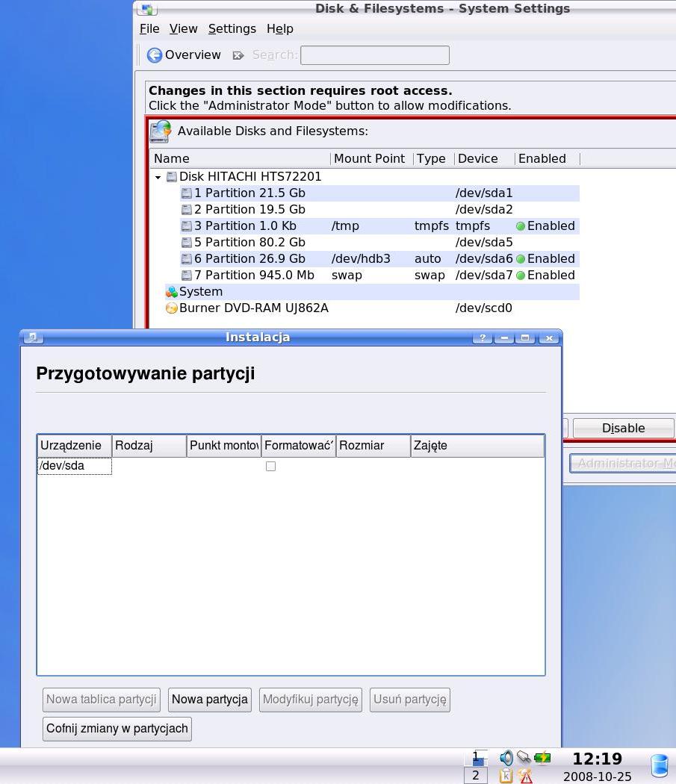Screen dimensions: 676x784
Task: Collapse the Disk HITACHI HTS72201 tree
Action: 158,177
